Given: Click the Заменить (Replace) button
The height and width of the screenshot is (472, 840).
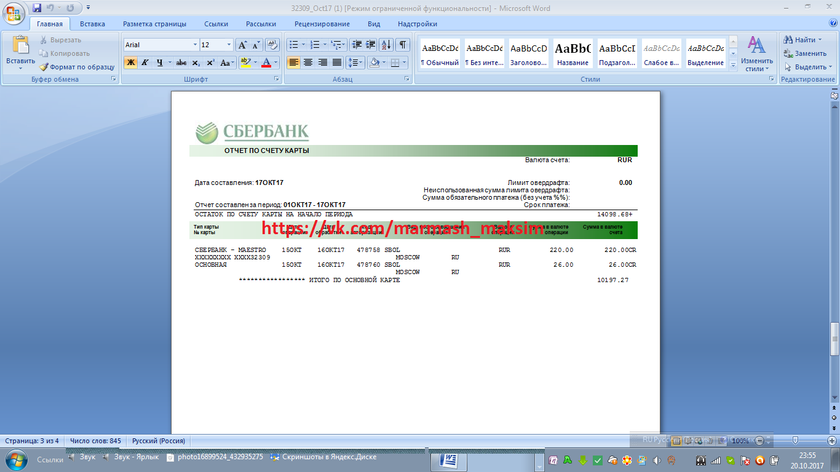Looking at the screenshot, I should coord(805,54).
